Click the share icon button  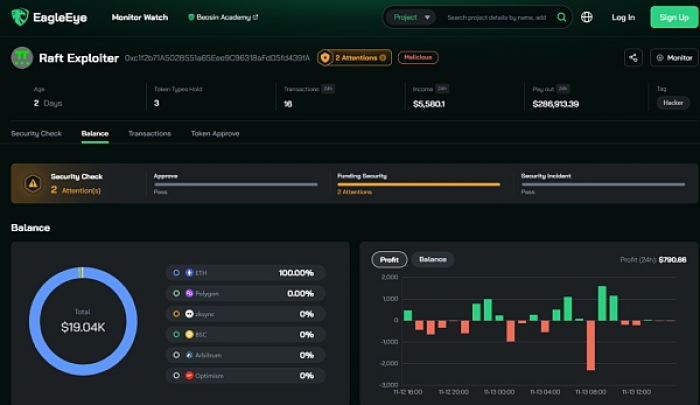click(x=633, y=58)
